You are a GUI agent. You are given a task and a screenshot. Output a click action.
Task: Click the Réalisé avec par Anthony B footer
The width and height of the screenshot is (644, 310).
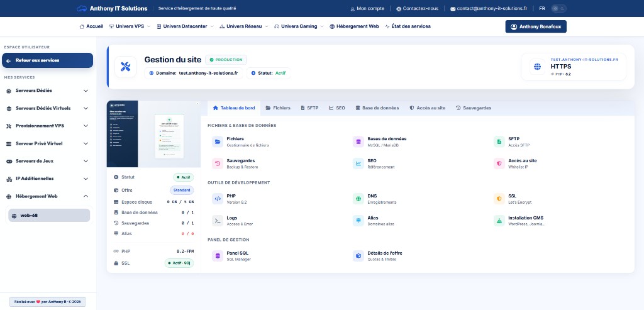click(x=48, y=302)
